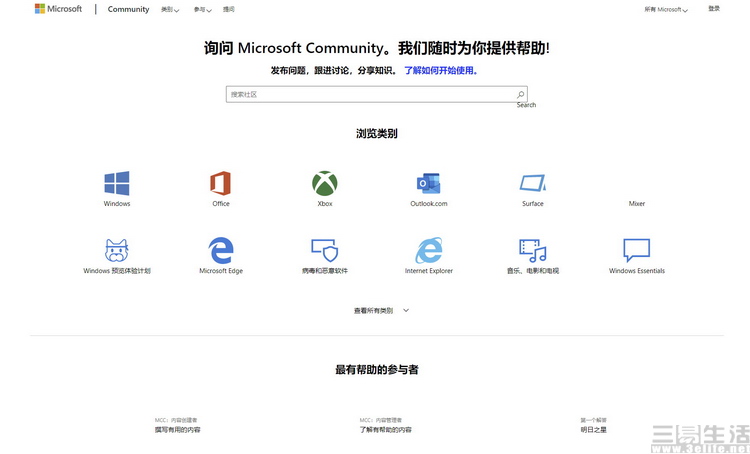
Task: Open the 明日之星 link
Action: coord(594,430)
